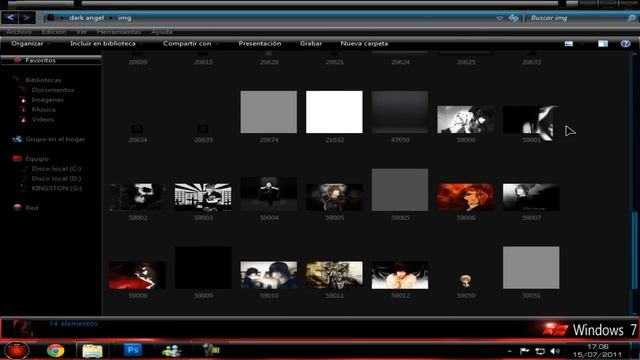Viewport: 640px width, 360px height.
Task: Open Photoshop from taskbar
Action: [x=133, y=350]
